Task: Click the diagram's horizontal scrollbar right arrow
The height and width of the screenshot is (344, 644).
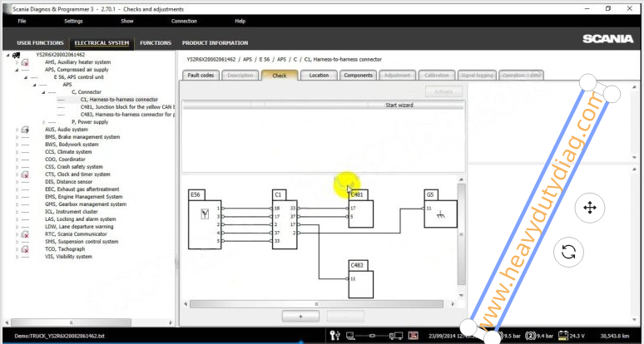Action: 453,304
